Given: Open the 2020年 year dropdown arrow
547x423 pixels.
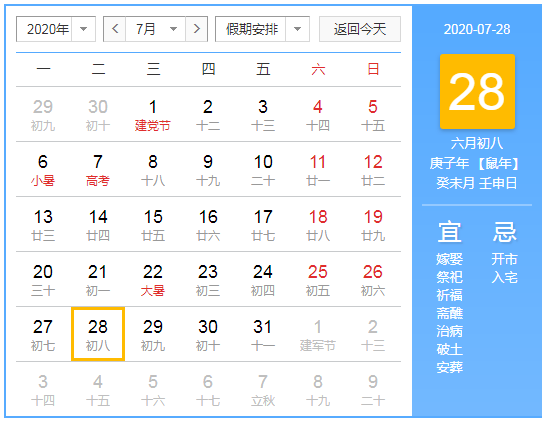Looking at the screenshot, I should 83,29.
